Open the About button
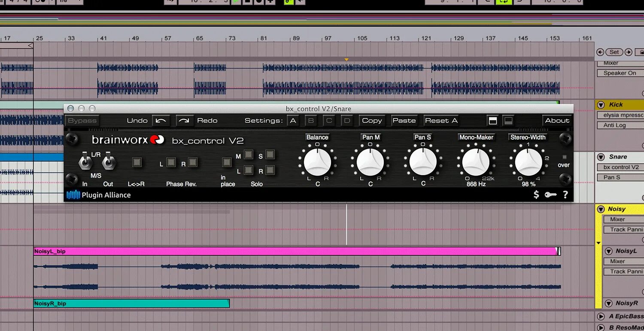 [x=557, y=121]
